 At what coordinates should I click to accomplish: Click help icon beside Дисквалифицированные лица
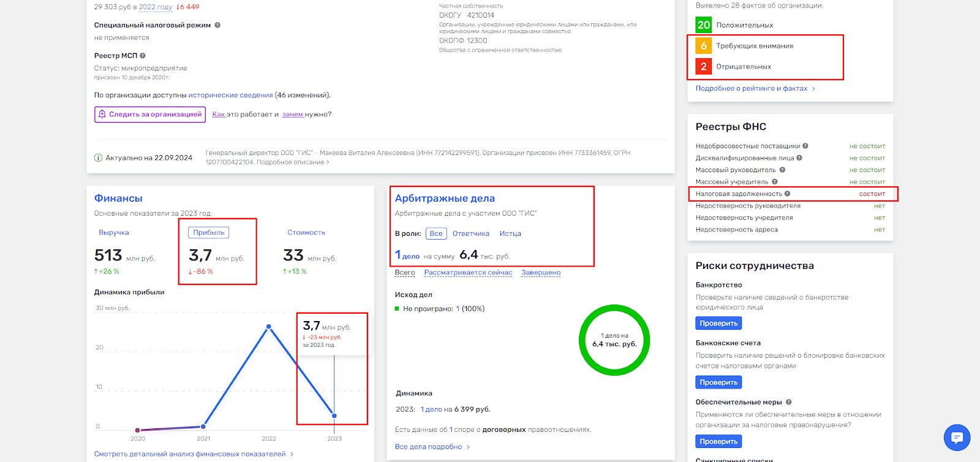coord(799,158)
